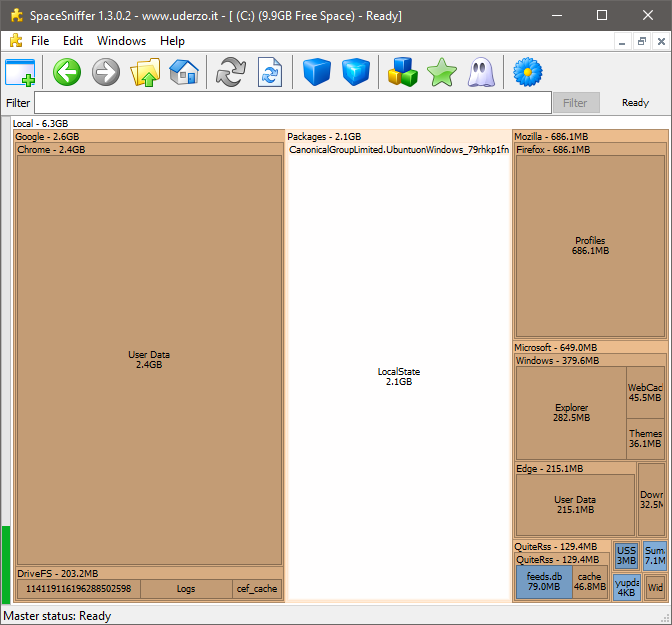Select the blue 4KB file block
The width and height of the screenshot is (672, 625).
click(x=627, y=587)
